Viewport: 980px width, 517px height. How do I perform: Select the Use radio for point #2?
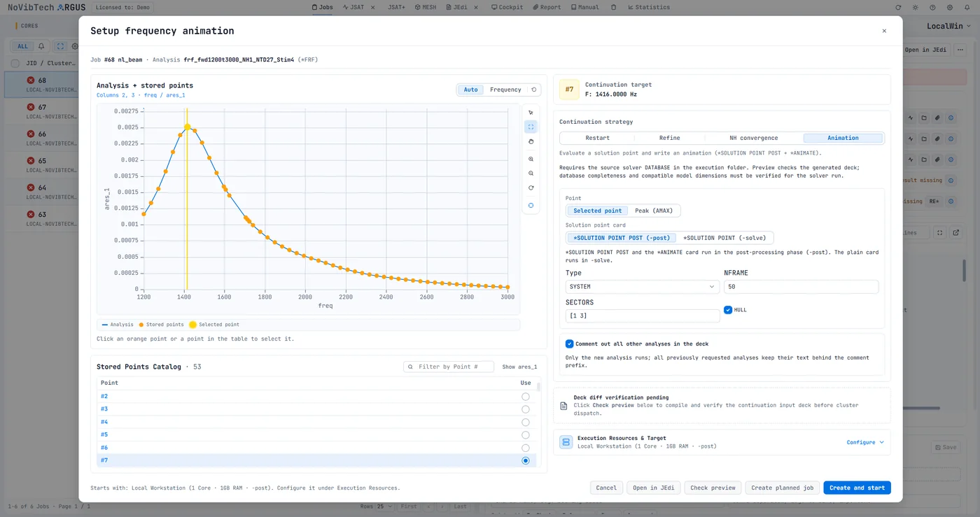pyautogui.click(x=526, y=397)
